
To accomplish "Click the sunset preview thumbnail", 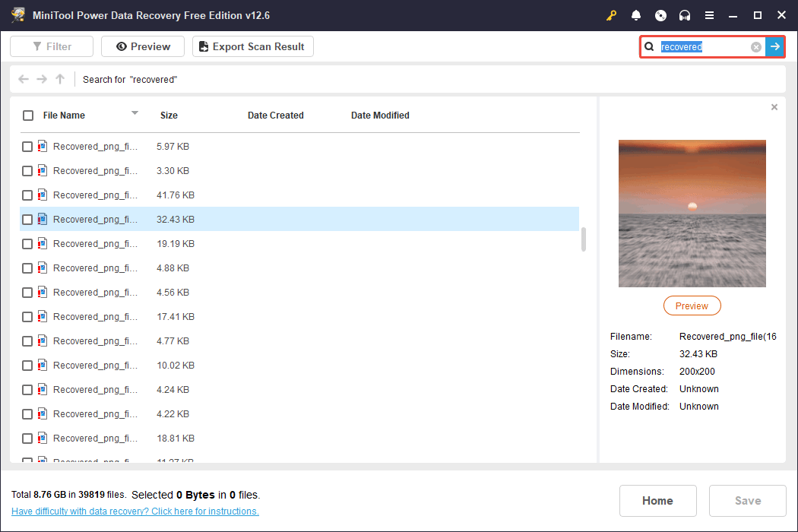I will pyautogui.click(x=692, y=213).
